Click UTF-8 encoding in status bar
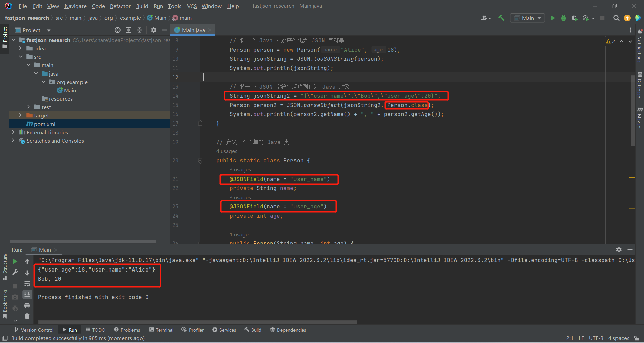 click(x=596, y=338)
